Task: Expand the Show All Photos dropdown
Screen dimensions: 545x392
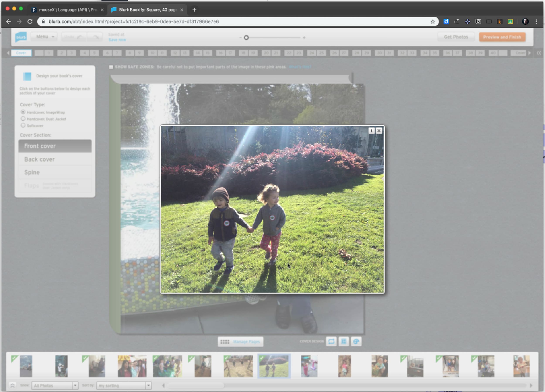Action: (55, 385)
